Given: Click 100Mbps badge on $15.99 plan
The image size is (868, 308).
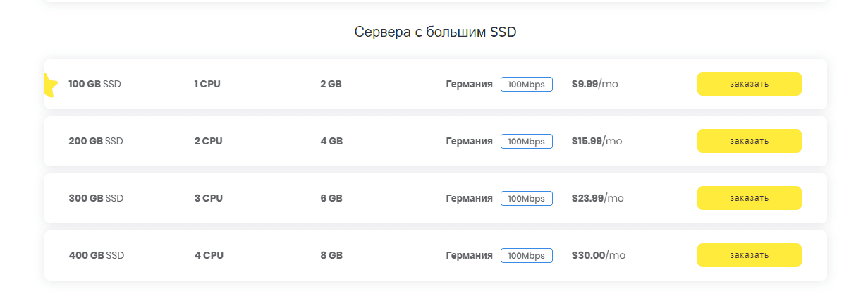Looking at the screenshot, I should click(526, 142).
